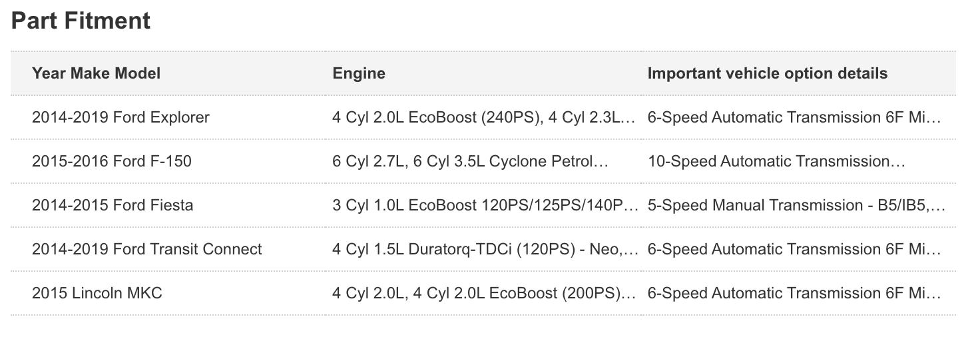Click the Engine column header
980x353 pixels.
[x=359, y=73]
